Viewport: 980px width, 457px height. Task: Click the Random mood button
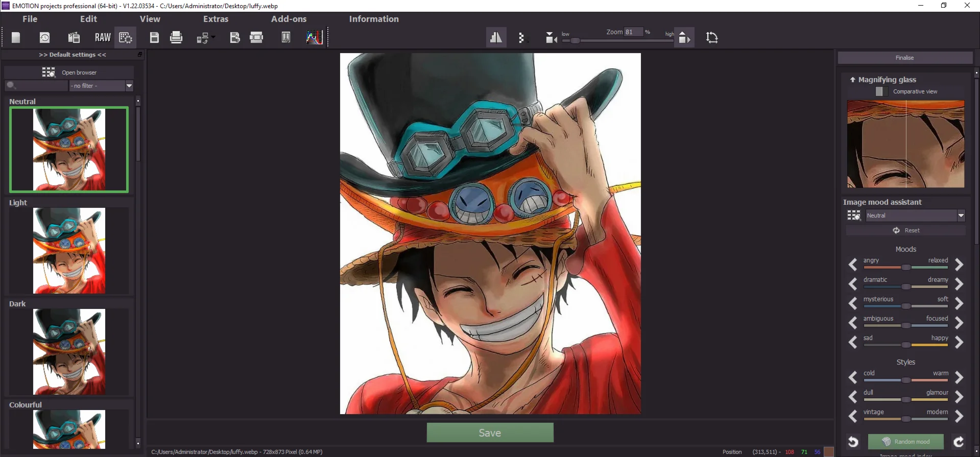pyautogui.click(x=906, y=442)
